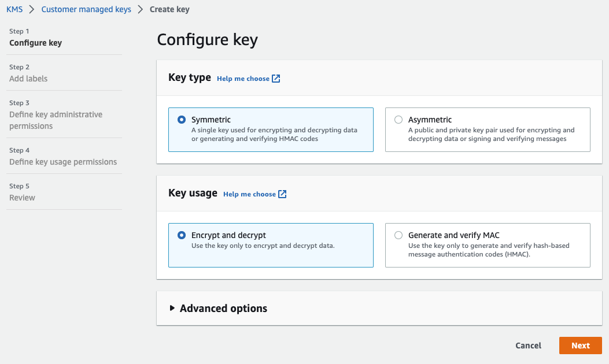Open Step 4 Define key usage permissions
The height and width of the screenshot is (364, 609).
pyautogui.click(x=63, y=162)
